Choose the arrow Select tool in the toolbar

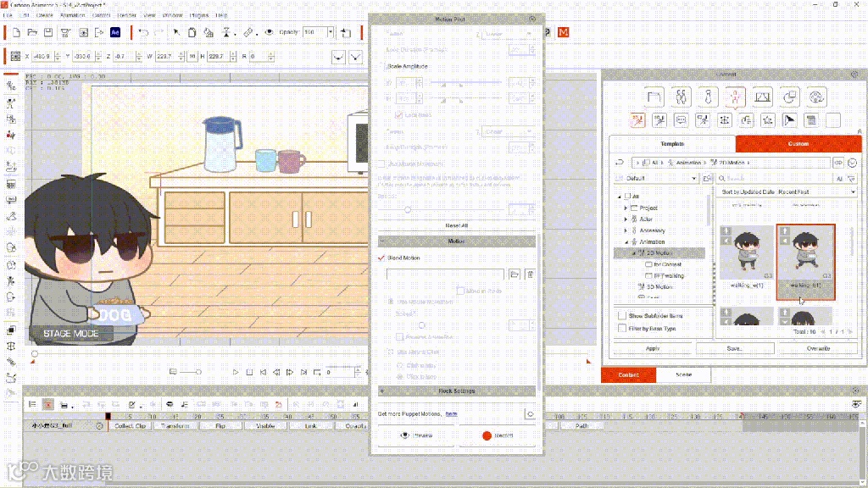pyautogui.click(x=176, y=33)
